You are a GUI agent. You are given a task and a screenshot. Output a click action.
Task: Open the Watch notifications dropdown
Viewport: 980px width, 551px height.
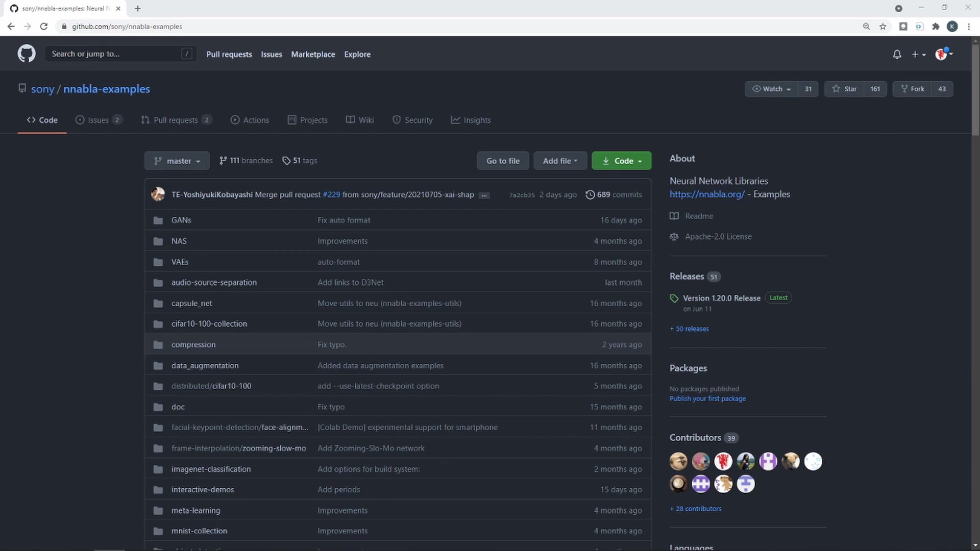771,89
